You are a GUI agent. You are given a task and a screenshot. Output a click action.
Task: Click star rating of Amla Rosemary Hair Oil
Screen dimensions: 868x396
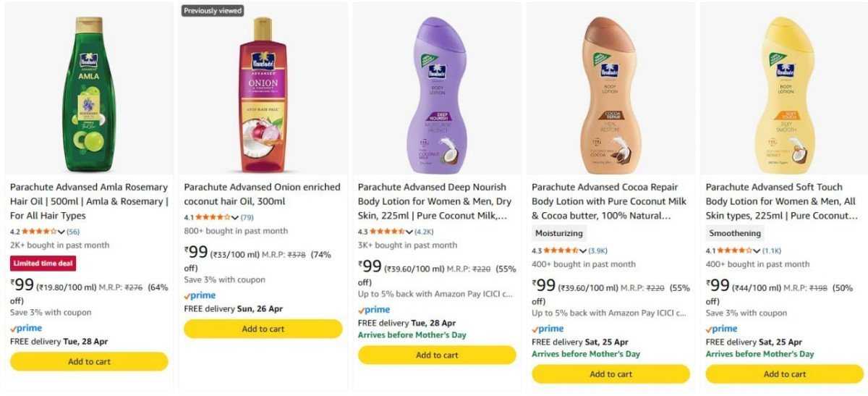39,232
